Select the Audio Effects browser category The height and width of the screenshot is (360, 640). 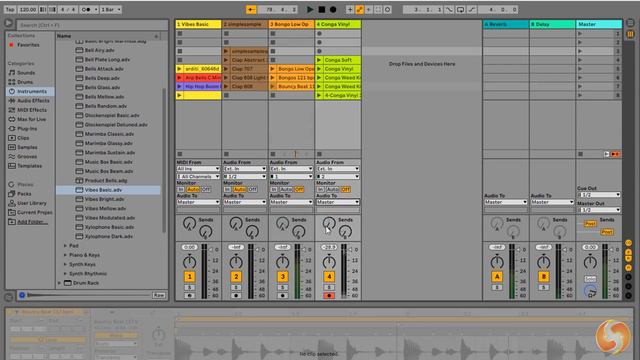(x=33, y=100)
